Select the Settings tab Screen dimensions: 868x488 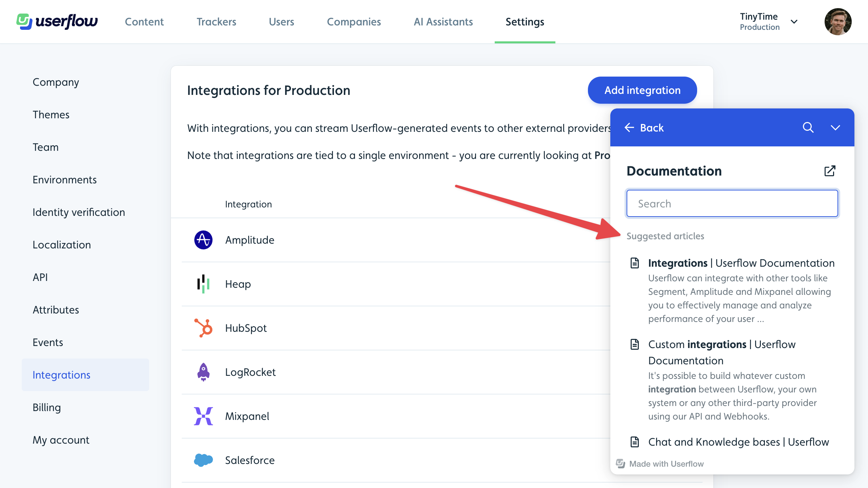[525, 22]
